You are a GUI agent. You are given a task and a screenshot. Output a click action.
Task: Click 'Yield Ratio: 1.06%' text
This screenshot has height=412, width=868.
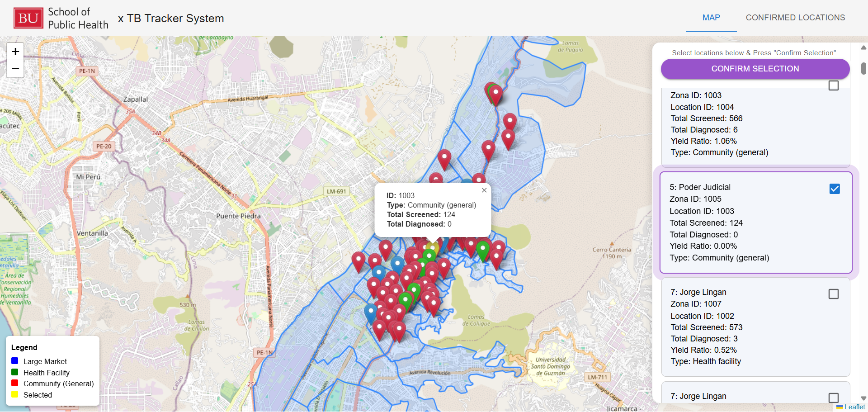(703, 141)
